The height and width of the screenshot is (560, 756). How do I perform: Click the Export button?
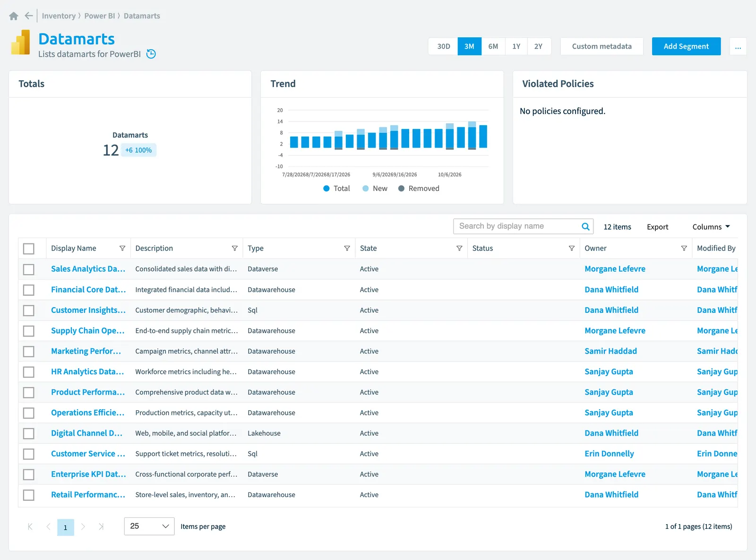coord(657,227)
